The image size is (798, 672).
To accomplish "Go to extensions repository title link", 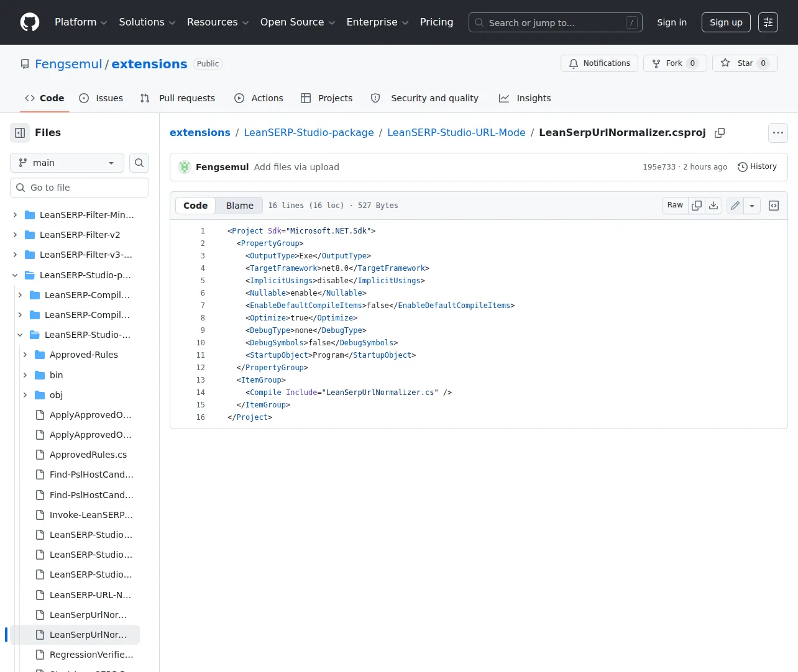I will click(x=149, y=64).
